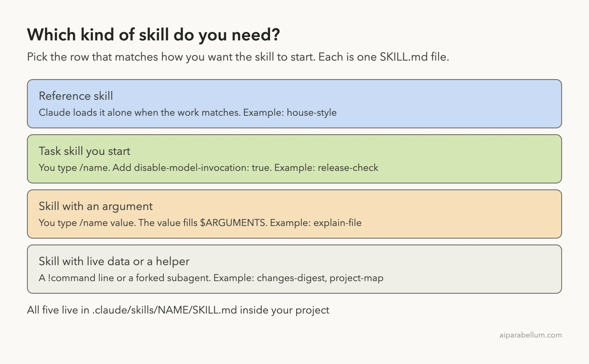Select the 'Skill with live data or a helper' title
This screenshot has width=589, height=364.
click(114, 261)
